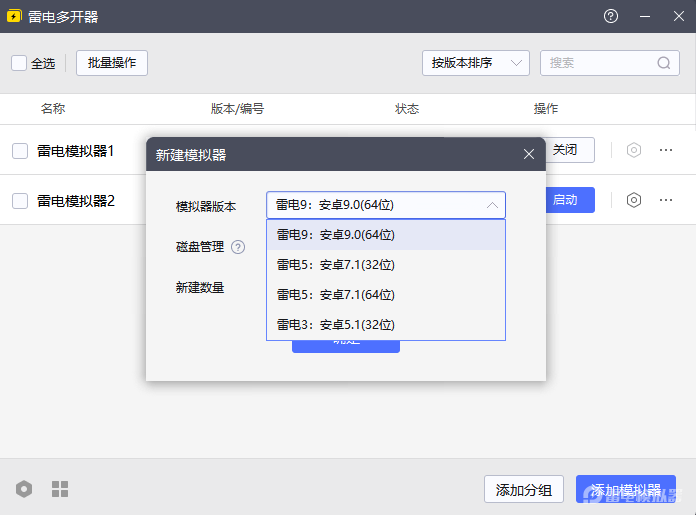Select 雷电5：安卓7.1(32位) option
This screenshot has width=696, height=515.
[x=336, y=265]
